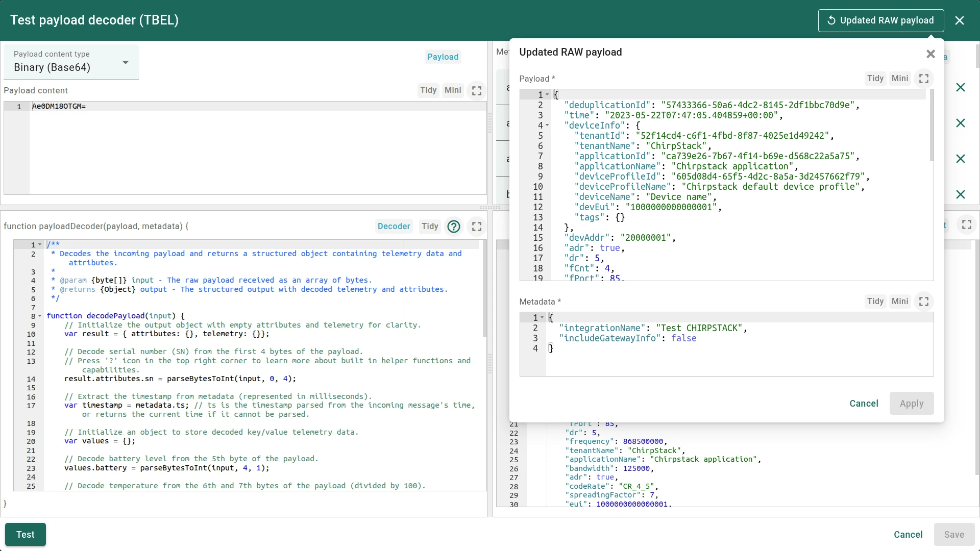The width and height of the screenshot is (980, 551).
Task: Click "integrationName" line in Metadata editor
Action: pyautogui.click(x=653, y=328)
